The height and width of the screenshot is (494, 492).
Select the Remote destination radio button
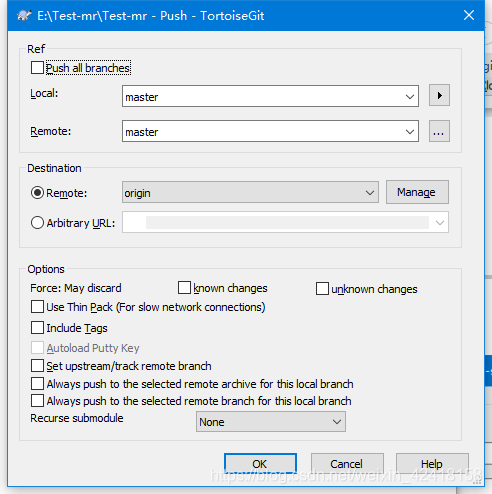(x=37, y=193)
